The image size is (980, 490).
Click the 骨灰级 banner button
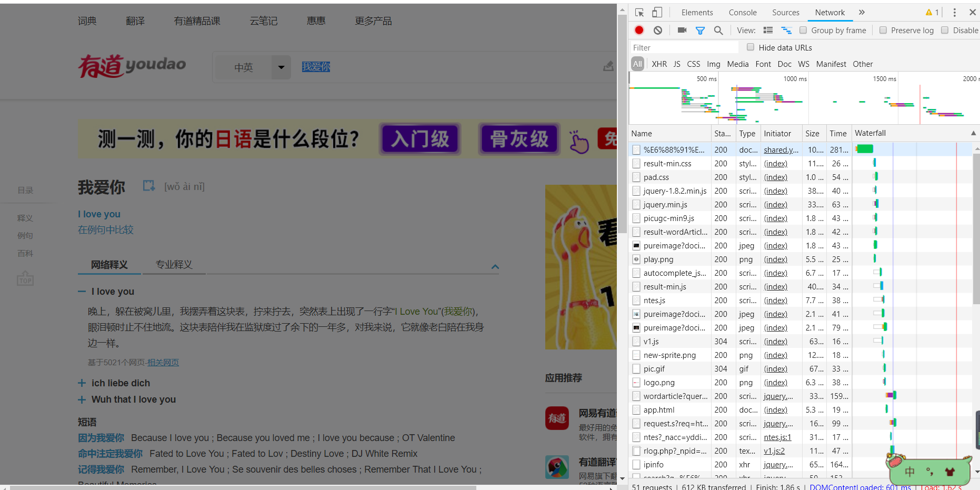519,139
